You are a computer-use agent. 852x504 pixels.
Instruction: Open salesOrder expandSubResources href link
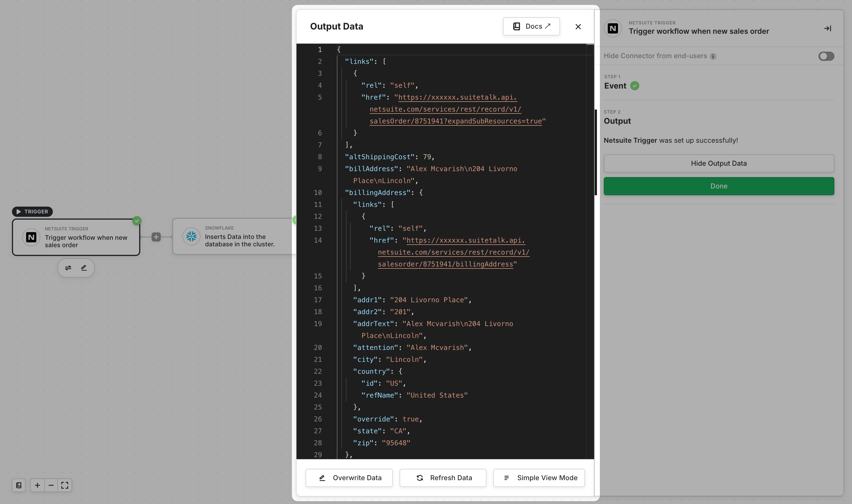(456, 109)
